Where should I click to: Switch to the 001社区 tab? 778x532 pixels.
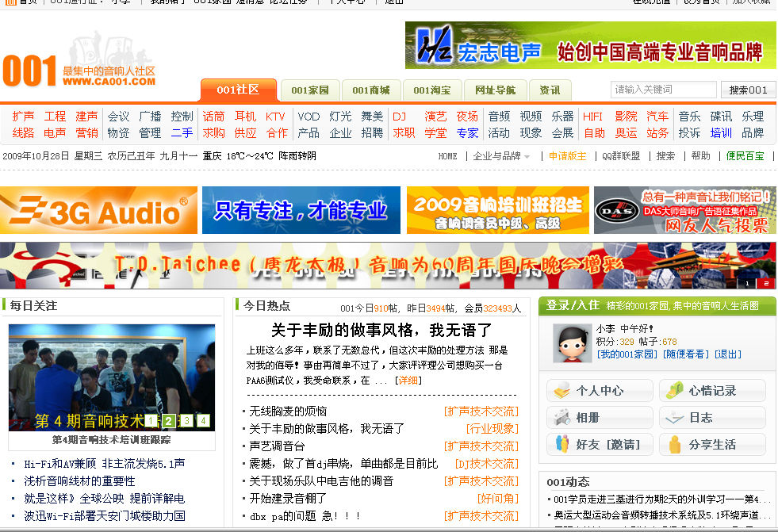click(238, 90)
